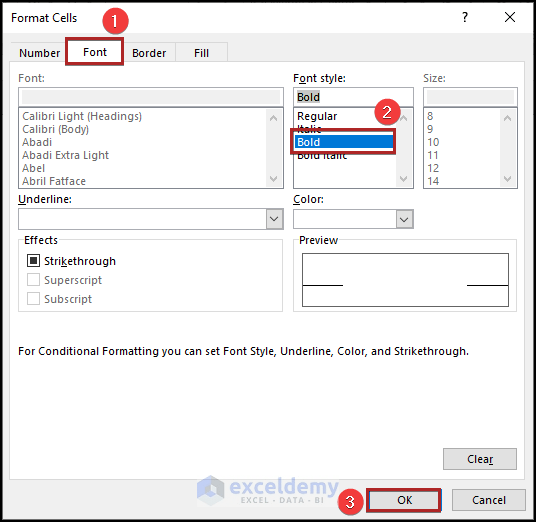The height and width of the screenshot is (522, 536).
Task: Choose Abril Fatface font
Action: [x=54, y=181]
